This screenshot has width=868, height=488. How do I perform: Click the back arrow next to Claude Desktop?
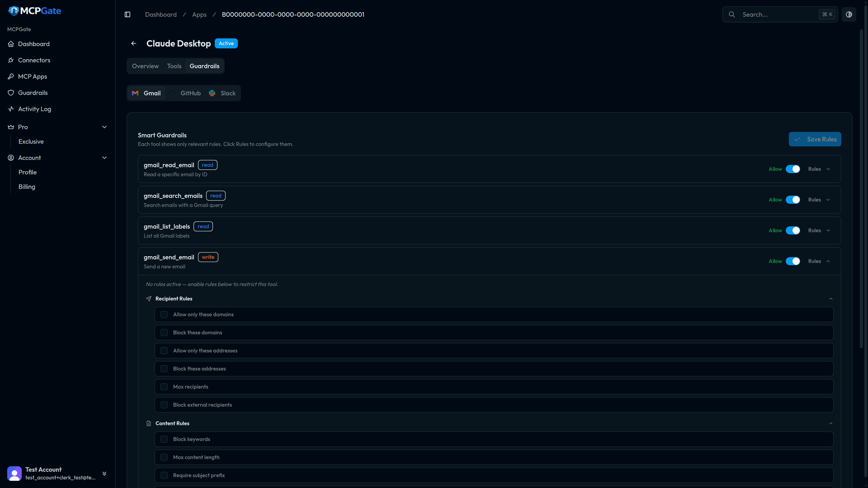[x=134, y=43]
